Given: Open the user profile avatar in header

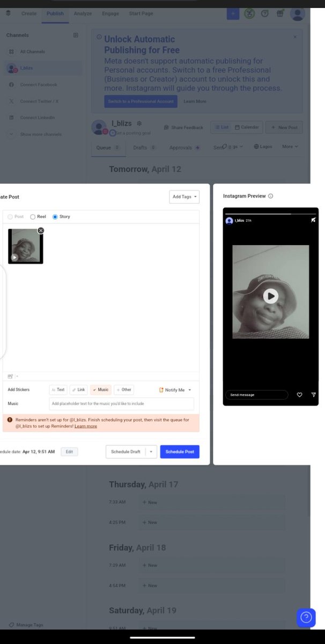Looking at the screenshot, I should click(x=298, y=14).
